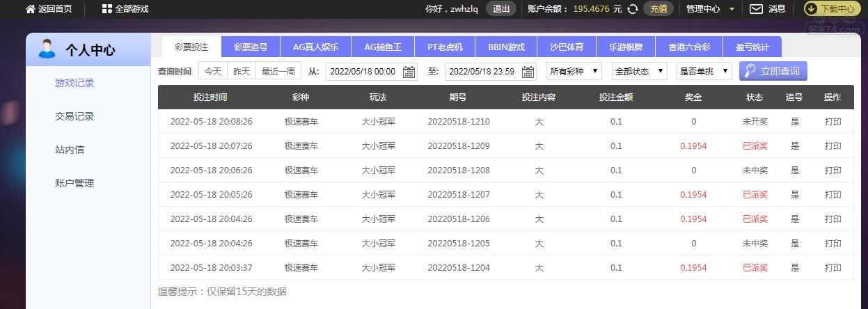Click status 未开奖 in the 1210 row

(755, 122)
